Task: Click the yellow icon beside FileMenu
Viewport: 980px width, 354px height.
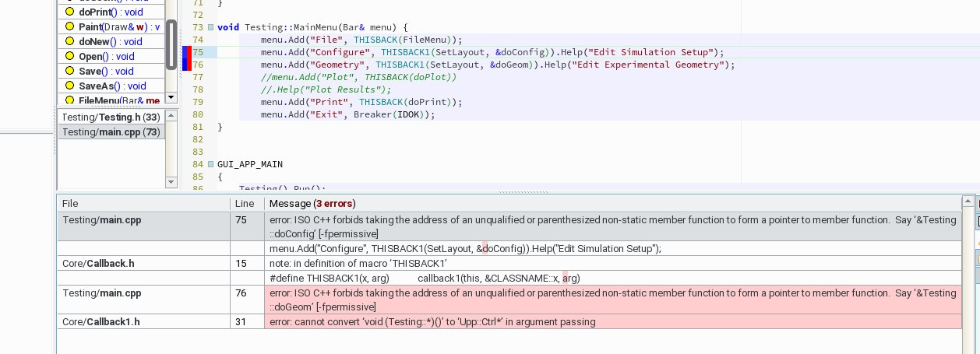Action: pyautogui.click(x=69, y=100)
